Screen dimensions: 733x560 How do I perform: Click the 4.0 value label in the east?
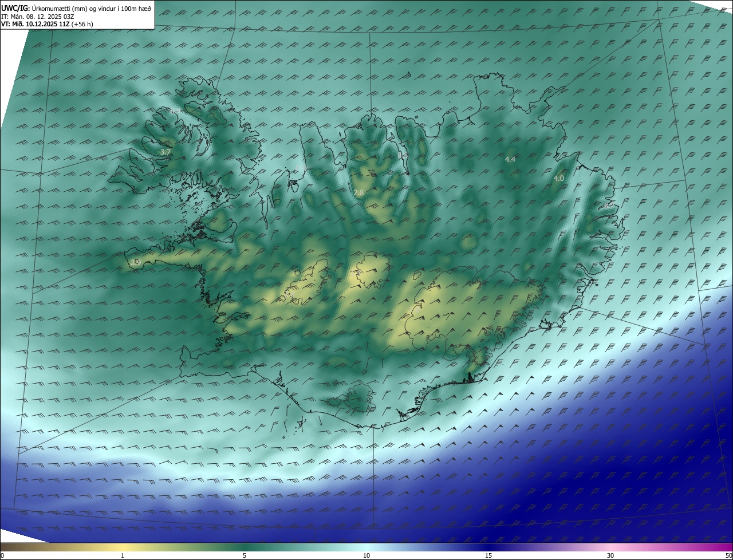tap(559, 179)
